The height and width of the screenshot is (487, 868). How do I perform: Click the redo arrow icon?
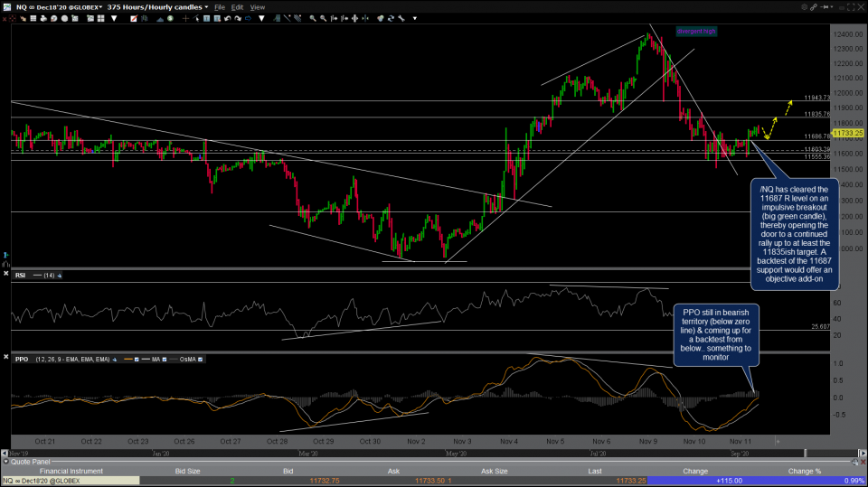pyautogui.click(x=238, y=18)
